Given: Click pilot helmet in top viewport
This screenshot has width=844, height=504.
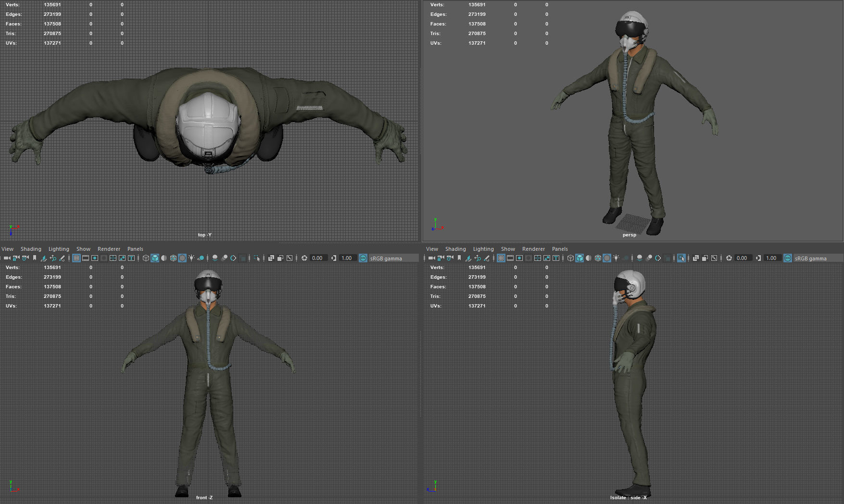Looking at the screenshot, I should coord(208,125).
